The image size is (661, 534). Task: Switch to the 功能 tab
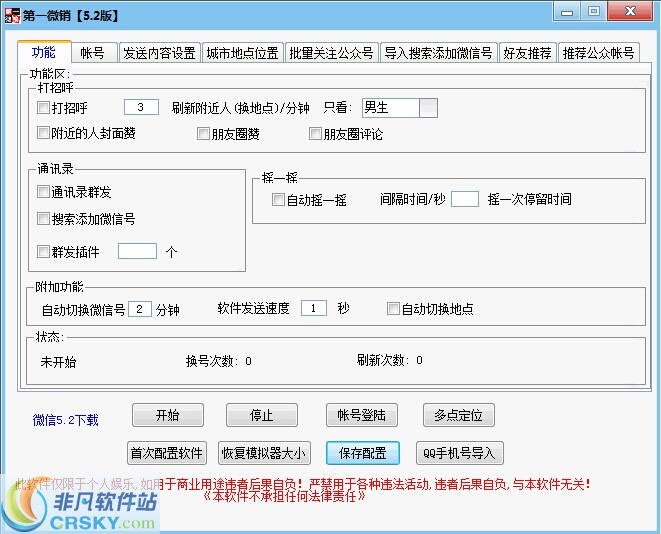point(44,52)
